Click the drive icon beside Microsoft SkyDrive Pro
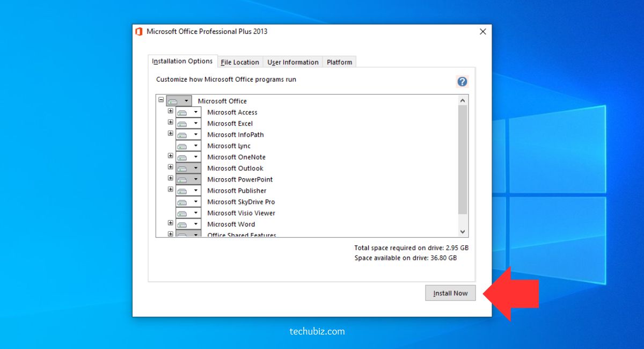This screenshot has width=644, height=349. click(182, 202)
